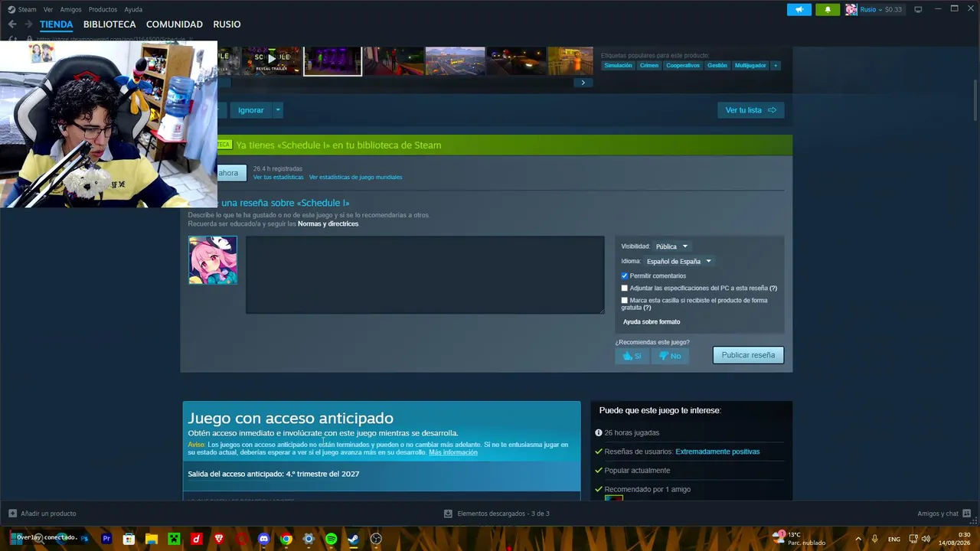Show hidden system tray icons chevron

point(857,539)
